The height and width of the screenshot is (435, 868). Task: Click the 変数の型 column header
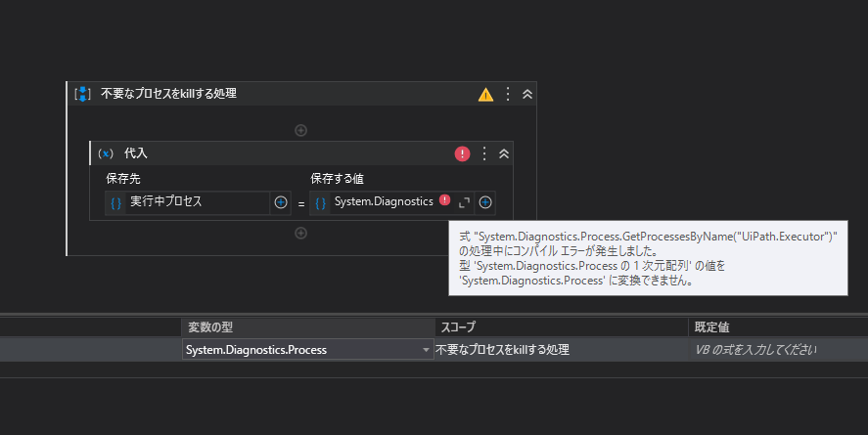coord(307,327)
